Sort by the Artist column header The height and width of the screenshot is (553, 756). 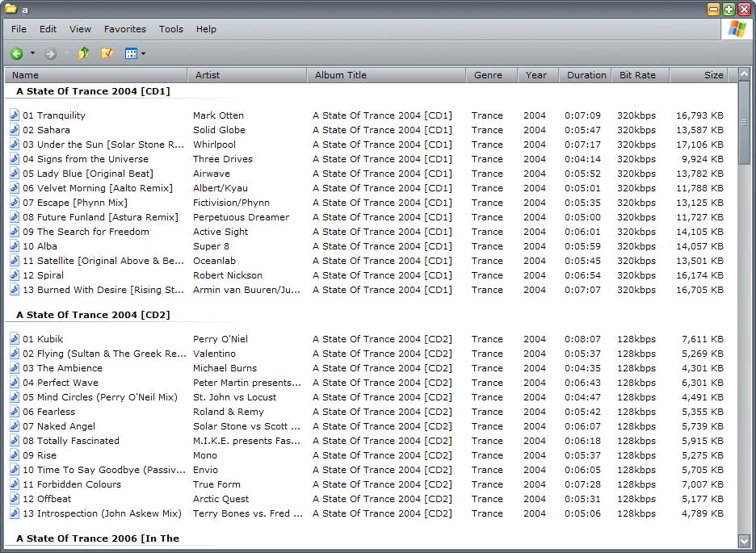tap(247, 75)
